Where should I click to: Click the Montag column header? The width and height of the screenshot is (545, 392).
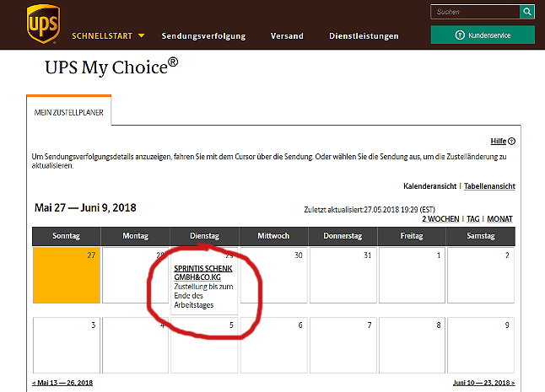(x=136, y=236)
